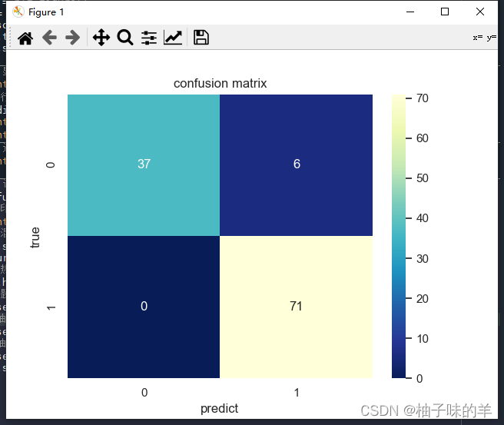Click the true y-axis label
Viewport: 504px width, 425px height.
(x=35, y=236)
